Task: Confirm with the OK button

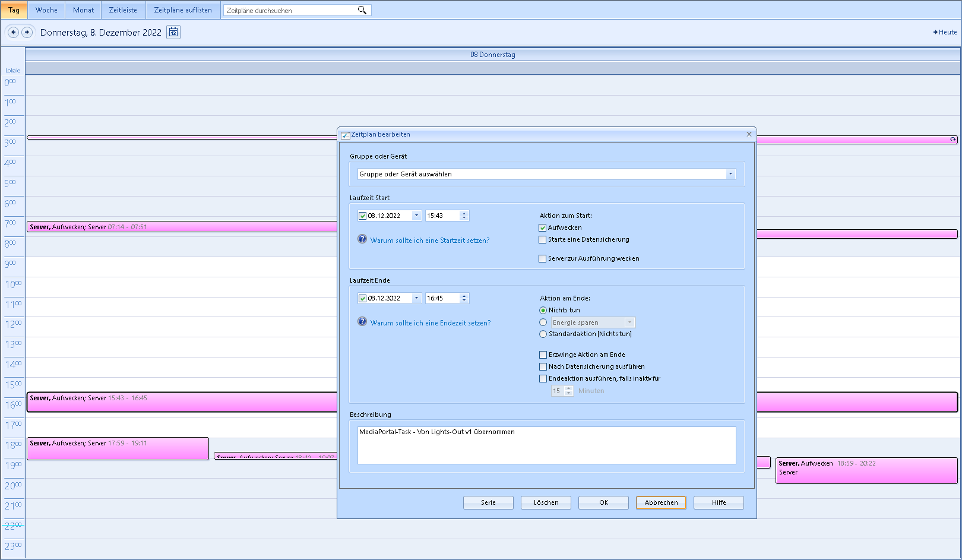Action: pos(603,502)
